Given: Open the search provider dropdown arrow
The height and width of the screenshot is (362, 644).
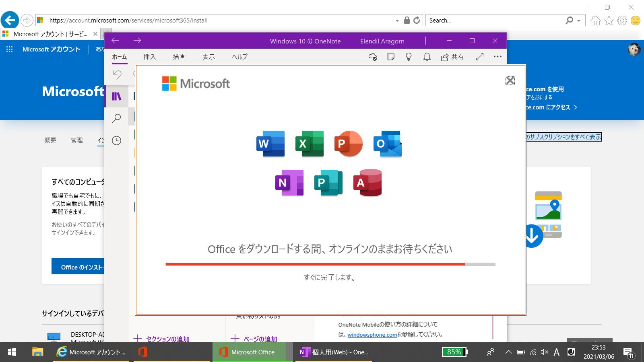Looking at the screenshot, I should 579,21.
